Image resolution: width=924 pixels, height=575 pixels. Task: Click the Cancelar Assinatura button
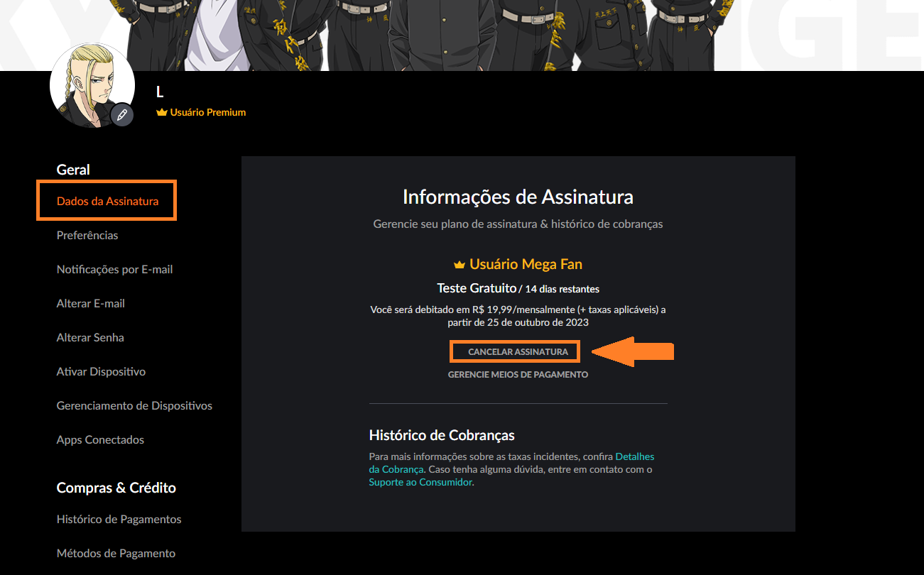[518, 351]
